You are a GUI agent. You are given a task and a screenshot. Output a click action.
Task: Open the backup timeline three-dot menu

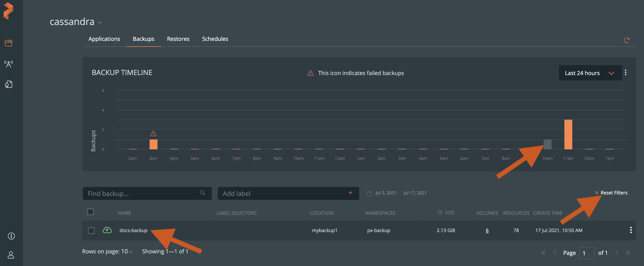[x=625, y=73]
